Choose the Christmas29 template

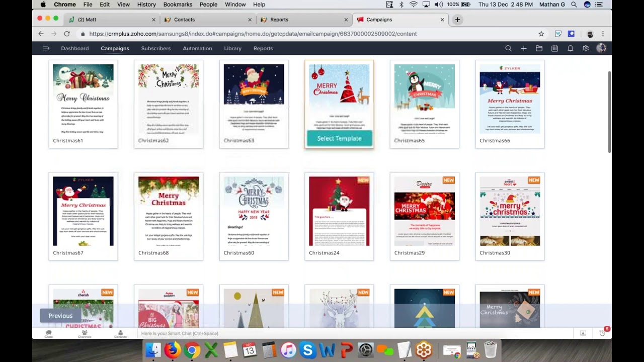pos(425,217)
